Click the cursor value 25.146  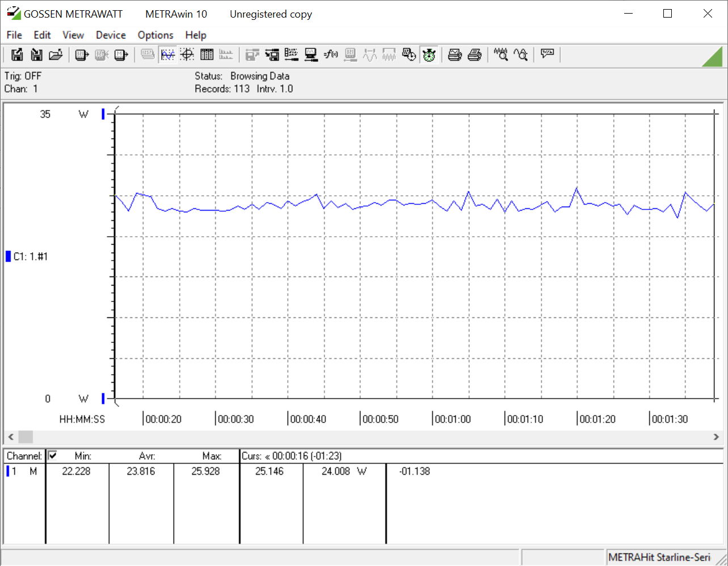[x=270, y=471]
